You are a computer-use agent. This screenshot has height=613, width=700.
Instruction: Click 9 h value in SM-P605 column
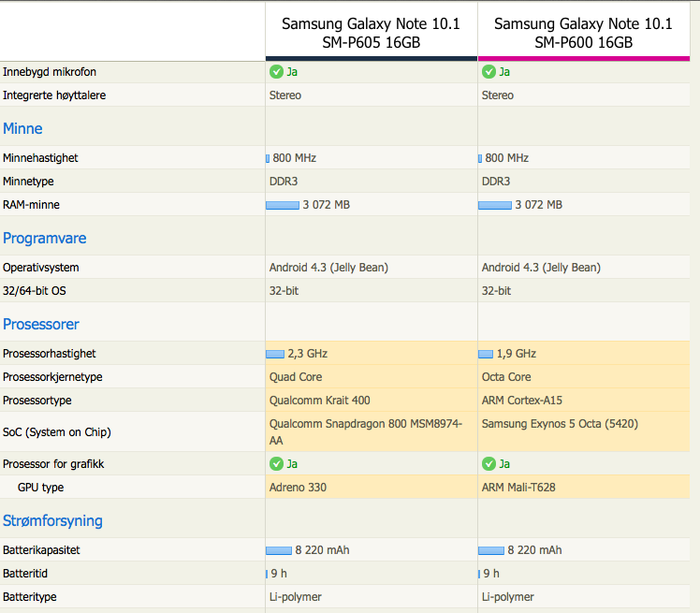[279, 574]
